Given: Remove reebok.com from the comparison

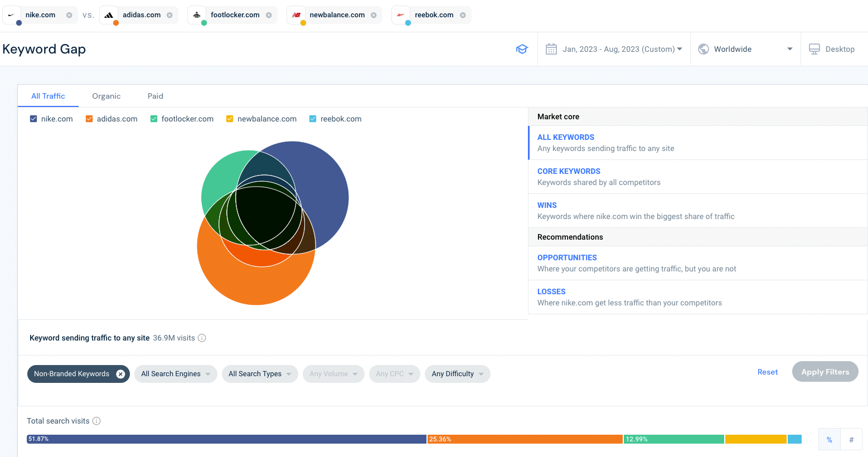Looking at the screenshot, I should [x=463, y=15].
